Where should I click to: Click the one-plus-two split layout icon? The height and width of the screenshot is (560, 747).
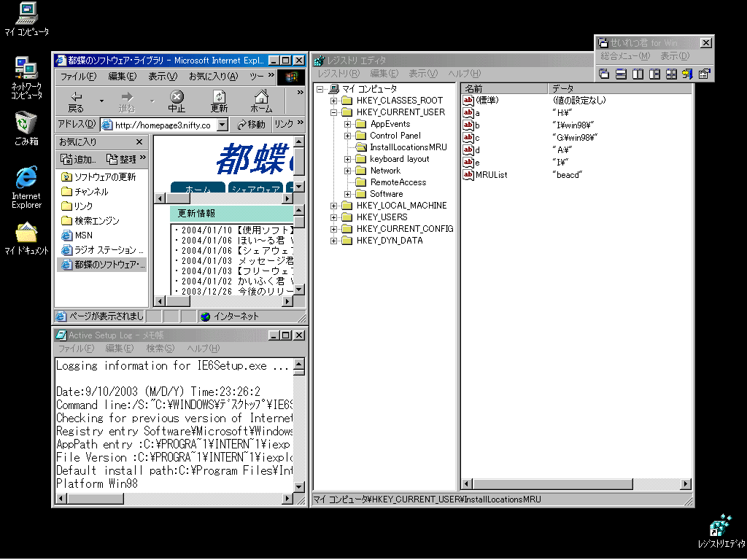point(654,74)
